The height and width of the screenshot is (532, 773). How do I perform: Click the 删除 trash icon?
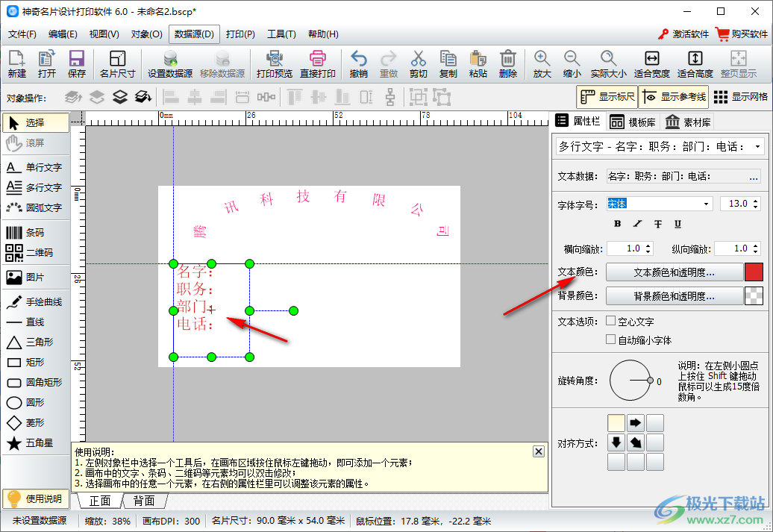tap(508, 64)
